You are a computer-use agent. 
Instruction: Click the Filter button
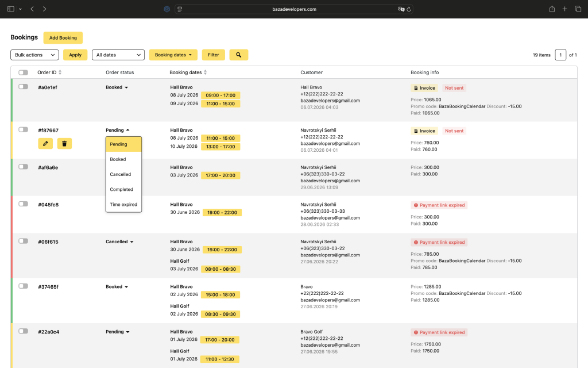[214, 55]
